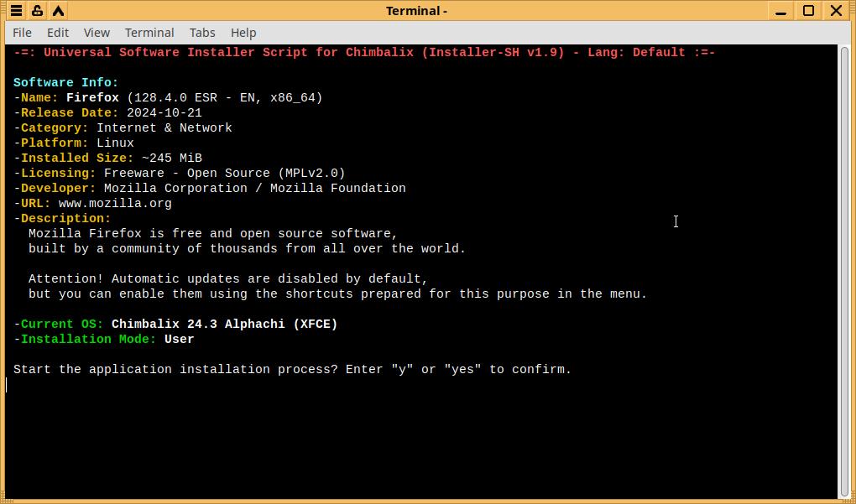The image size is (856, 504).
Task: Click the installed size '~245 MiB'
Action: click(172, 158)
